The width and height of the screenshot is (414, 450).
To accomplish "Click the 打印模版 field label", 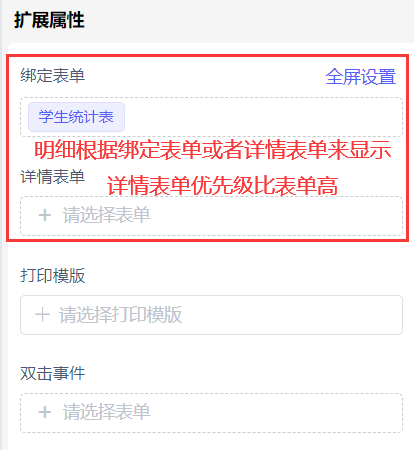I will [x=53, y=275].
